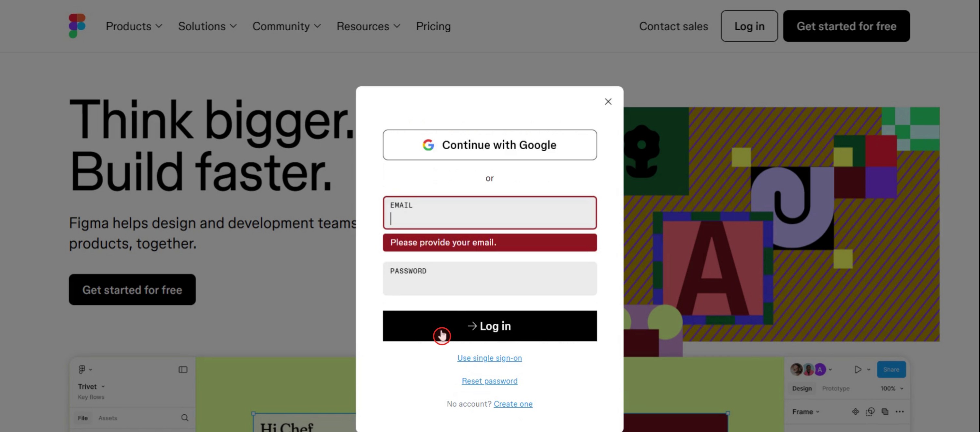Toggle the sidebar panel icon in mockup

point(183,369)
